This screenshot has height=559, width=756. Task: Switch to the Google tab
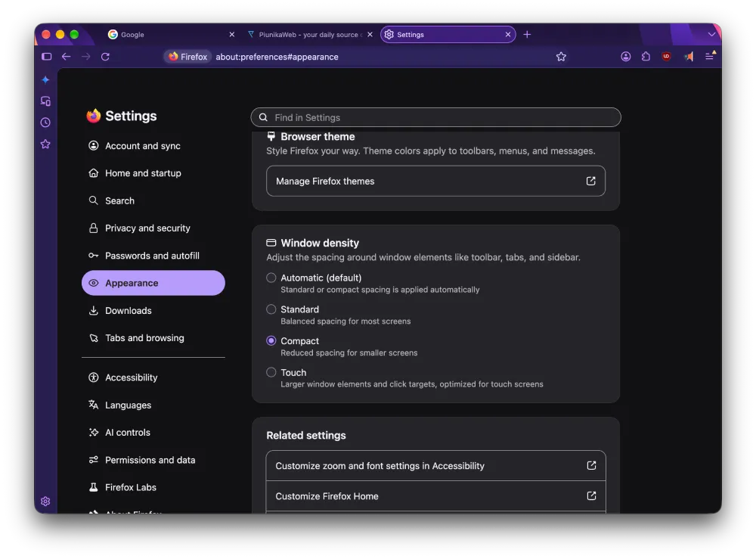(x=171, y=34)
